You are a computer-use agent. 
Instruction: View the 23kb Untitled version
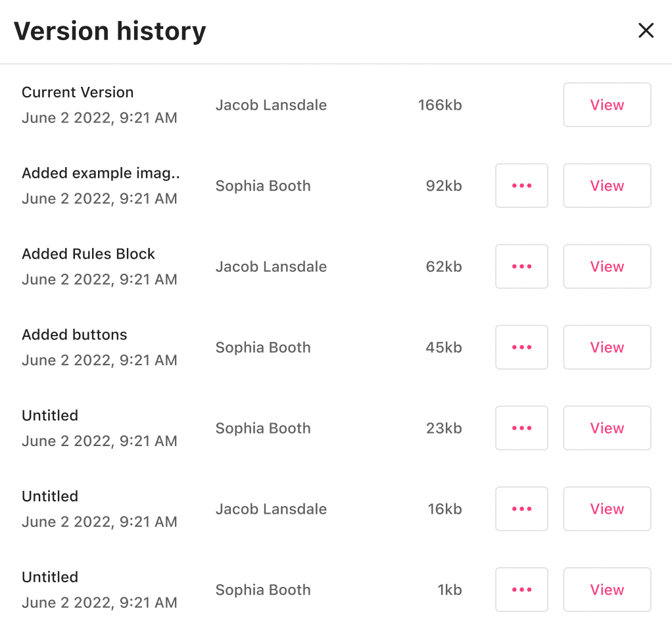tap(607, 428)
